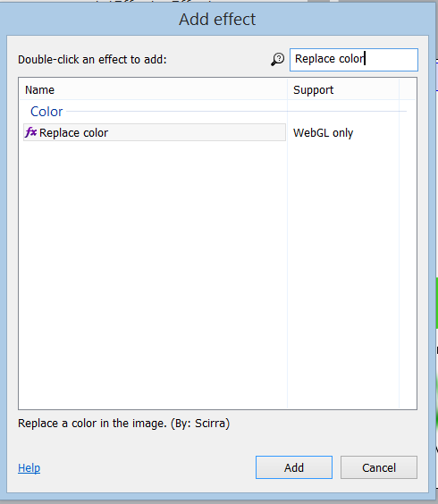Click the Add button
The image size is (438, 504).
[x=294, y=467]
